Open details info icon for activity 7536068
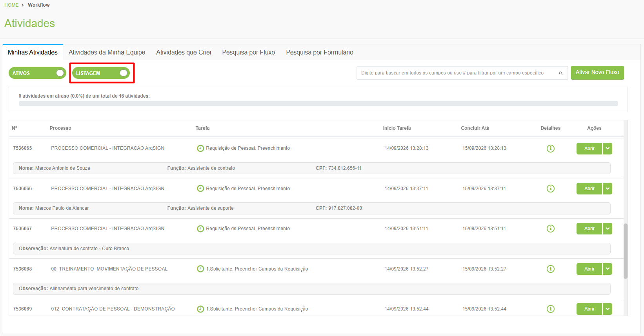This screenshot has height=336, width=644. pos(551,269)
